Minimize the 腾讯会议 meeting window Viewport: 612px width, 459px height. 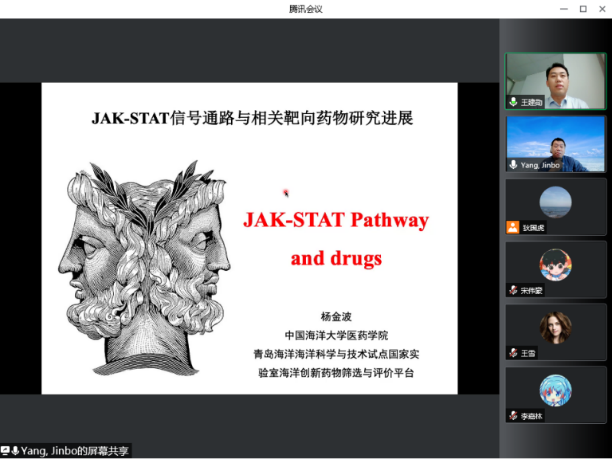point(562,9)
